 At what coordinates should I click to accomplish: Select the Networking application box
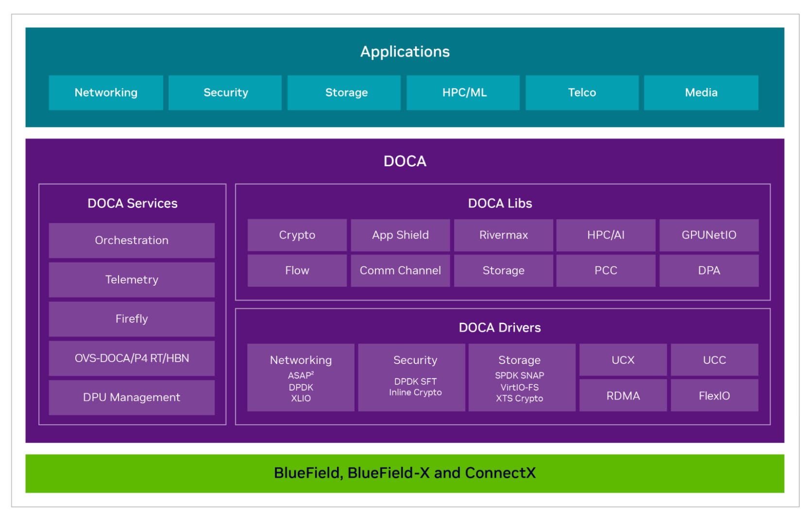pyautogui.click(x=106, y=92)
